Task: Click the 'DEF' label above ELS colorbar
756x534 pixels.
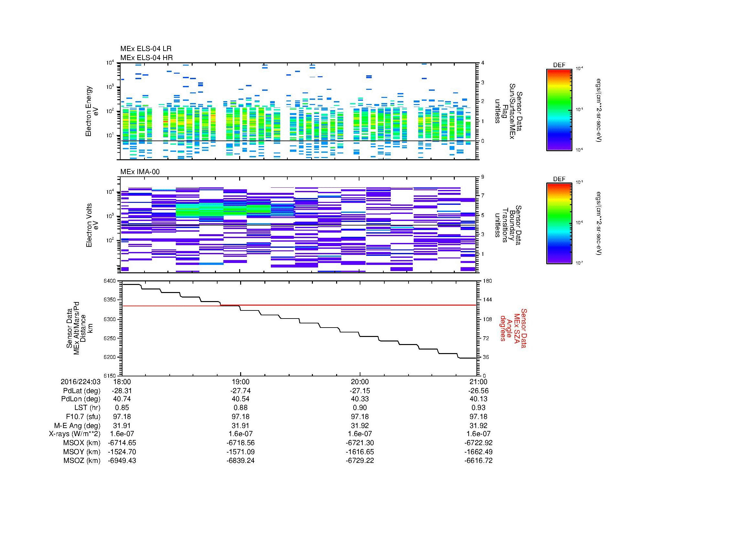Action: pyautogui.click(x=559, y=65)
